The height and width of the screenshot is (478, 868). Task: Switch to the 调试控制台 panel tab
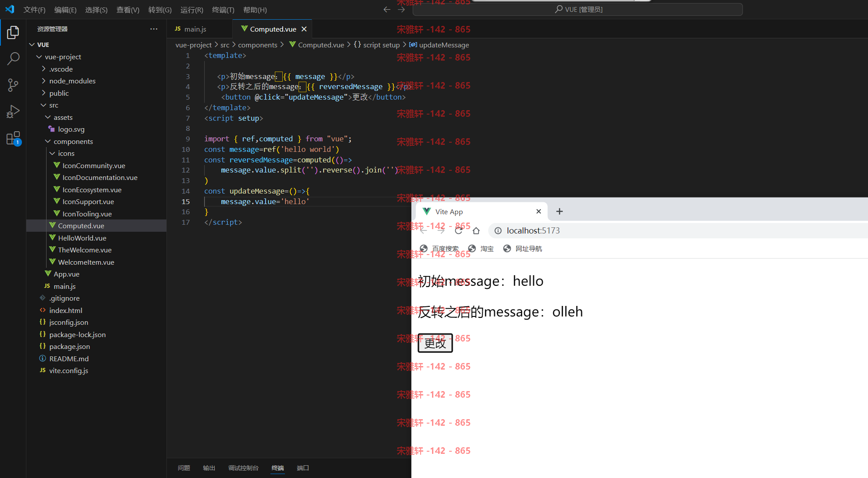[x=243, y=468]
